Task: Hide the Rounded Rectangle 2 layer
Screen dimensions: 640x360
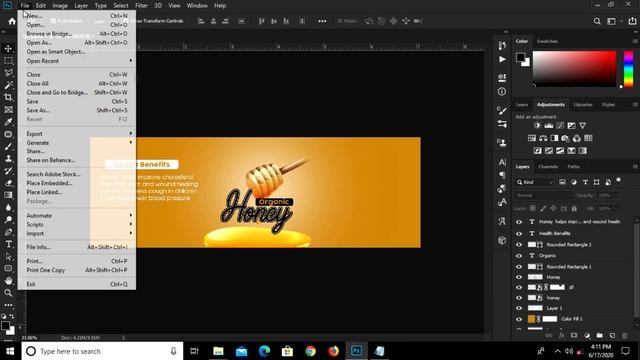Action: coord(519,244)
